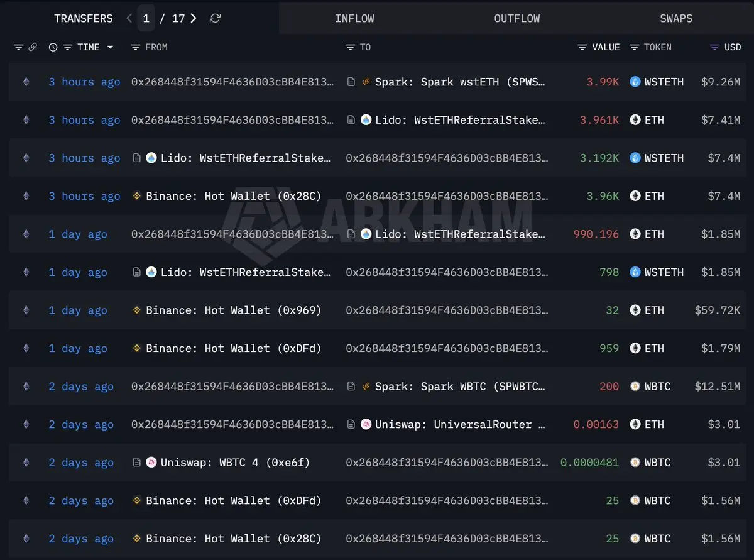754x560 pixels.
Task: Open VALUE column filter
Action: pos(582,47)
